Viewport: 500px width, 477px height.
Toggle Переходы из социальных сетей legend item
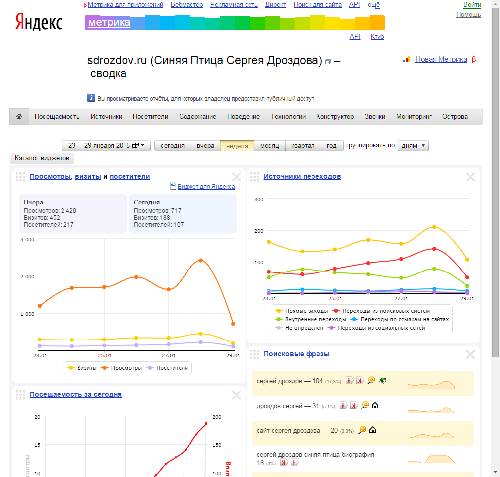376,328
